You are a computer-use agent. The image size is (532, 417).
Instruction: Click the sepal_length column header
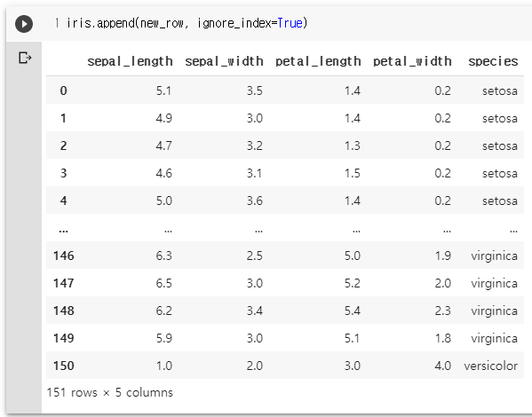coord(130,61)
